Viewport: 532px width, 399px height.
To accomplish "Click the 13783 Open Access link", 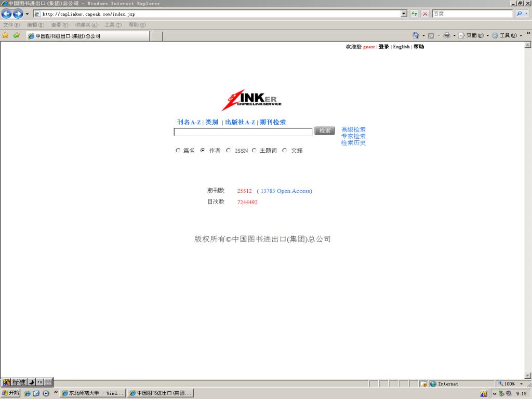I will pos(286,191).
